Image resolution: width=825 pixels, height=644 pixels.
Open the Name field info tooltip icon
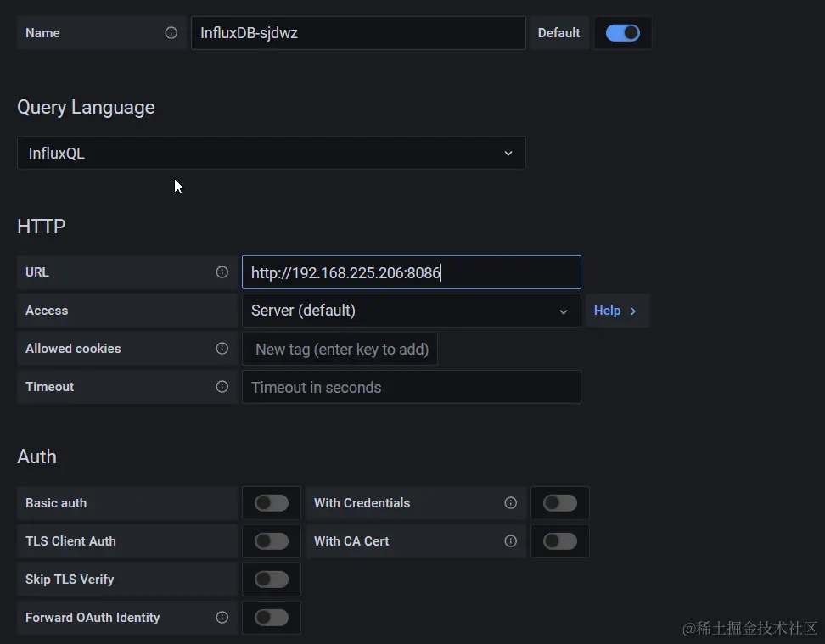coord(171,32)
